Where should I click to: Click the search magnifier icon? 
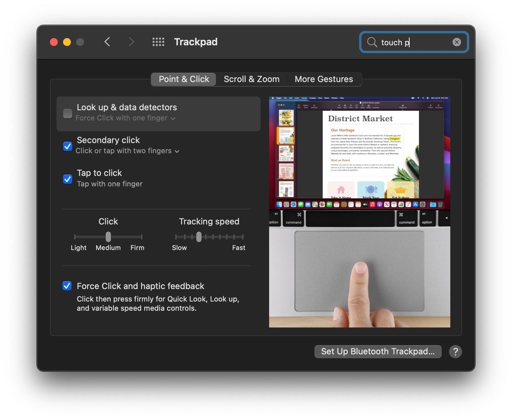(x=372, y=42)
